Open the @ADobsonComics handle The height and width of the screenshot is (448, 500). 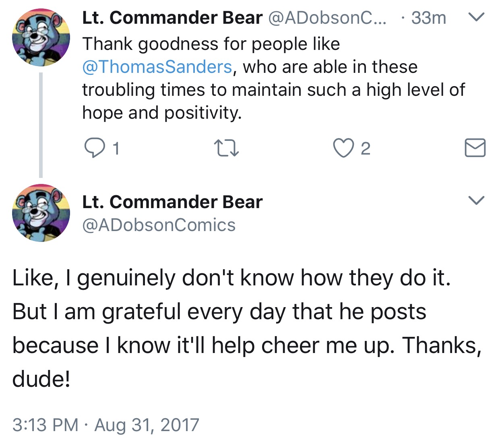click(x=159, y=225)
